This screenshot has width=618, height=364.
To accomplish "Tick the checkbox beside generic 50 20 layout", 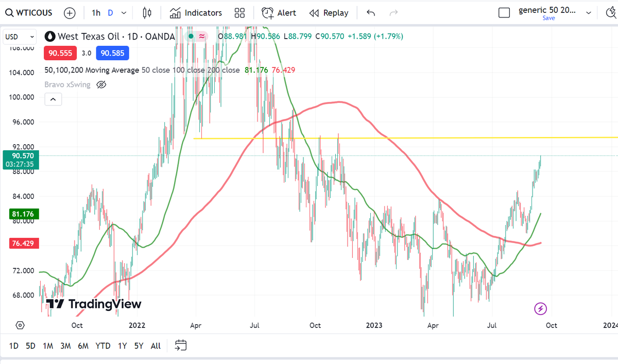I will tap(504, 12).
